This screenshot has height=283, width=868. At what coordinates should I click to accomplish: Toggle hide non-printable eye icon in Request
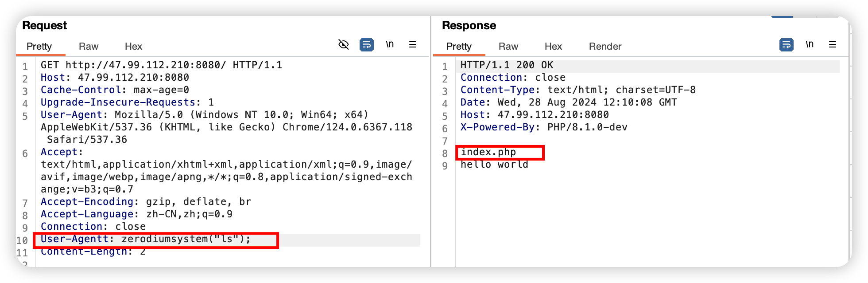pos(344,44)
